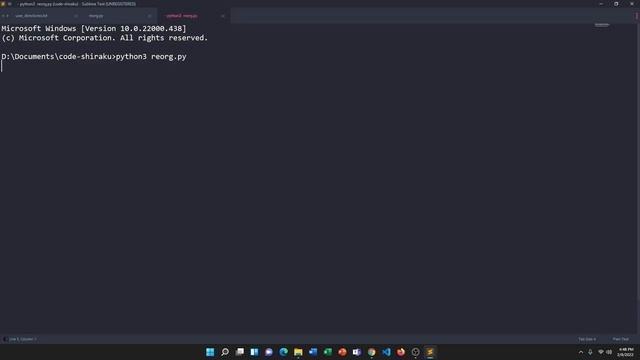The height and width of the screenshot is (360, 640).
Task: Open Visual Studio Code from the taskbar
Action: tap(386, 352)
